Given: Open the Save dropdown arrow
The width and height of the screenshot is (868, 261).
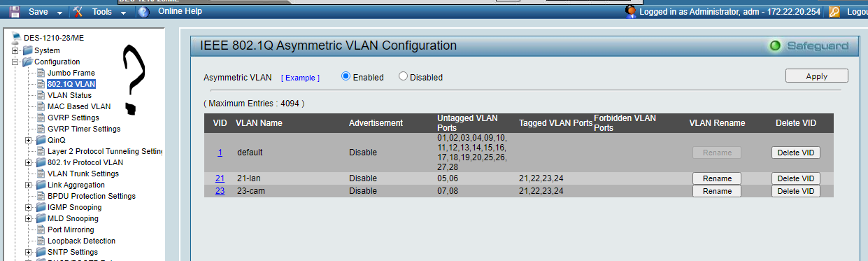Looking at the screenshot, I should click(x=59, y=13).
